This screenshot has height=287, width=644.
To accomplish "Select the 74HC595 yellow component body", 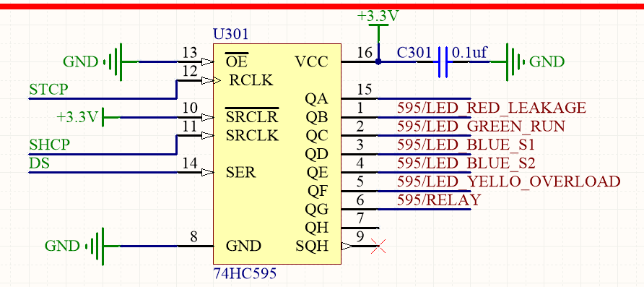I will click(x=277, y=154).
